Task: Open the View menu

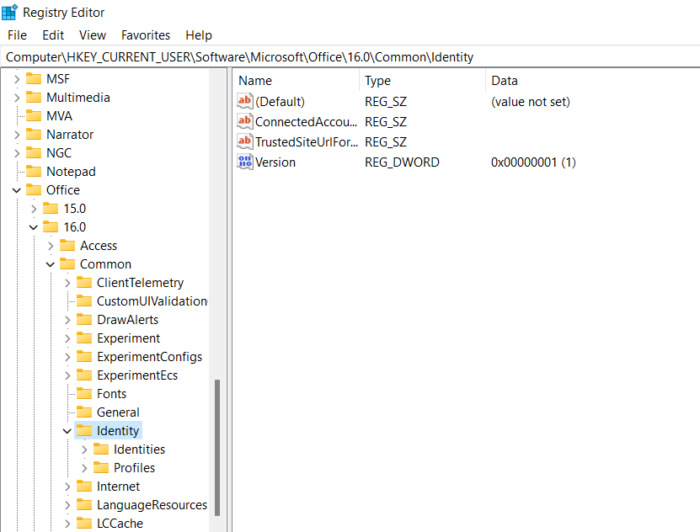Action: 92,35
